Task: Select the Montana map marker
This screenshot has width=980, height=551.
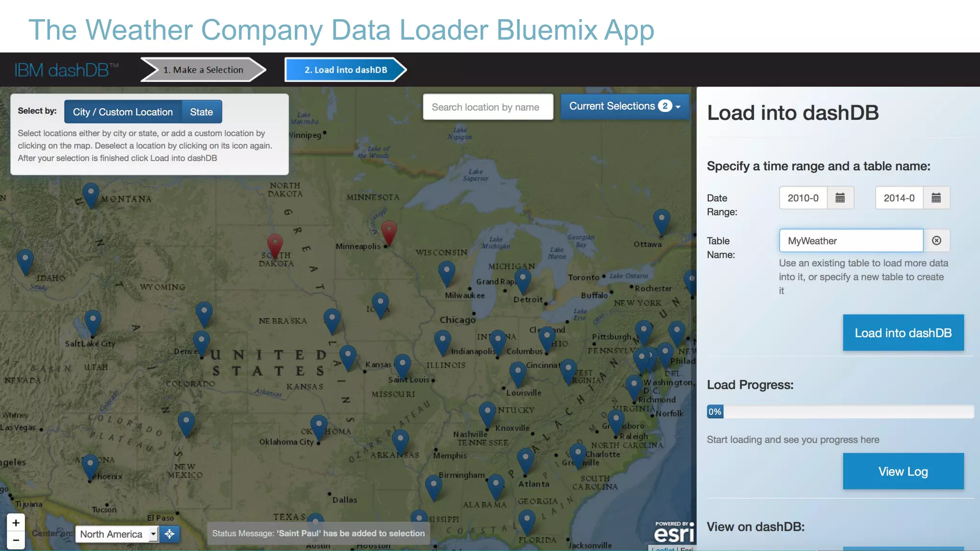Action: [x=90, y=195]
